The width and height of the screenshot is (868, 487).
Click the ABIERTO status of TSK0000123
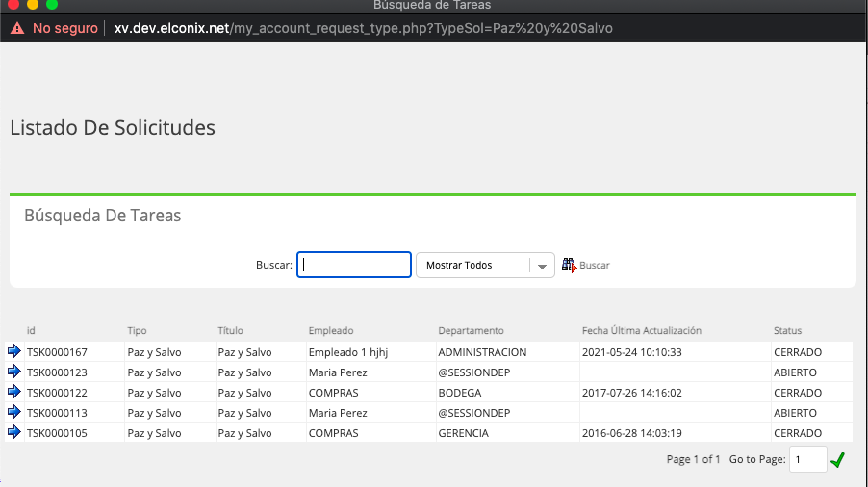tap(795, 372)
